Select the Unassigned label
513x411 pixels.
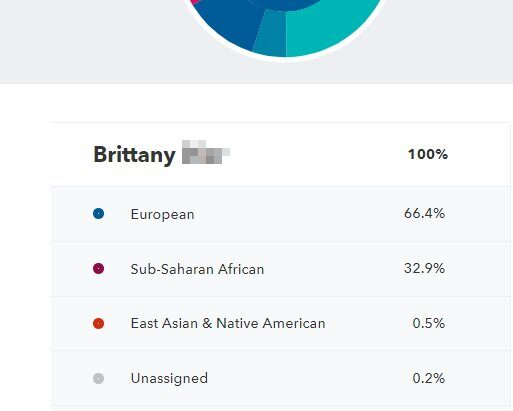[x=169, y=378]
